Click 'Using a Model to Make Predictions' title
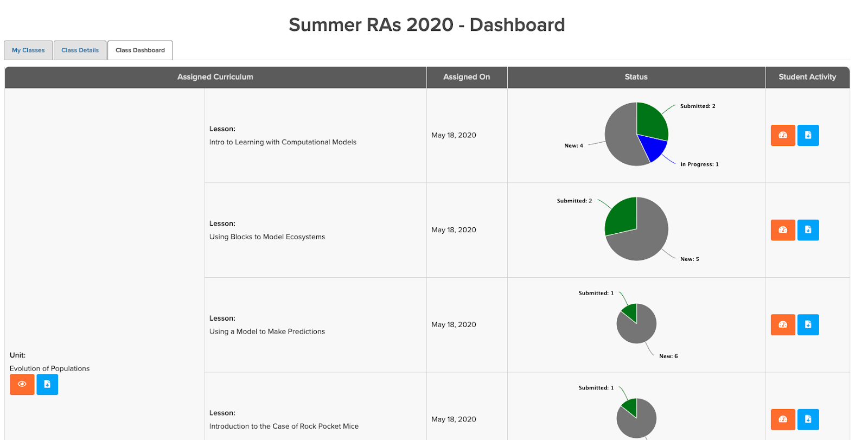 point(267,331)
